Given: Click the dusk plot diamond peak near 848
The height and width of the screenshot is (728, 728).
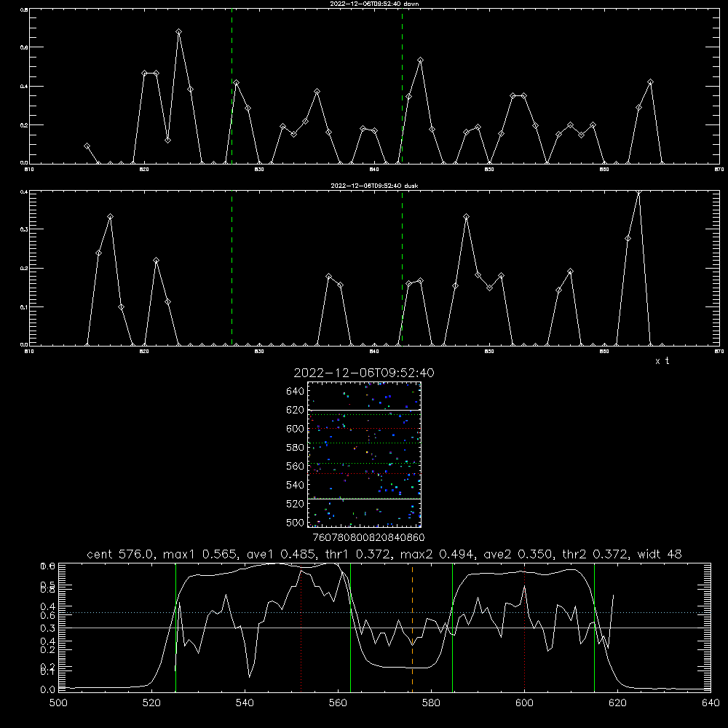Looking at the screenshot, I should click(x=466, y=217).
